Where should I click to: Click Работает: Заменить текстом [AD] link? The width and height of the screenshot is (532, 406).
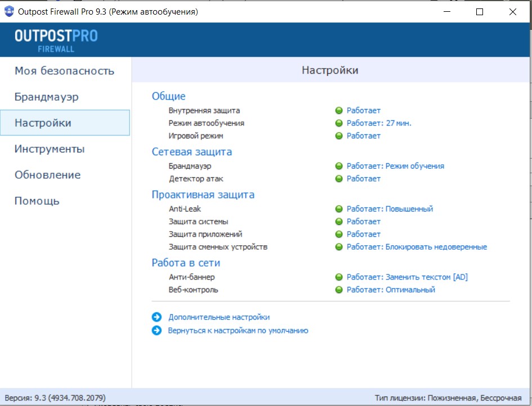pyautogui.click(x=407, y=277)
